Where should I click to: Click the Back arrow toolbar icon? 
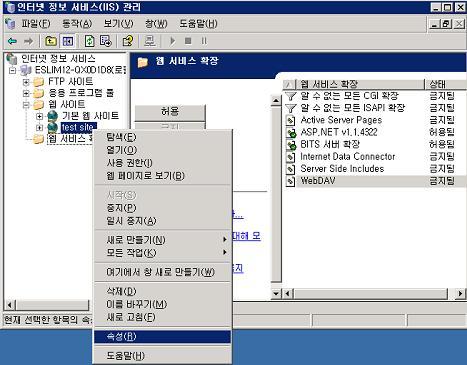pyautogui.click(x=12, y=41)
